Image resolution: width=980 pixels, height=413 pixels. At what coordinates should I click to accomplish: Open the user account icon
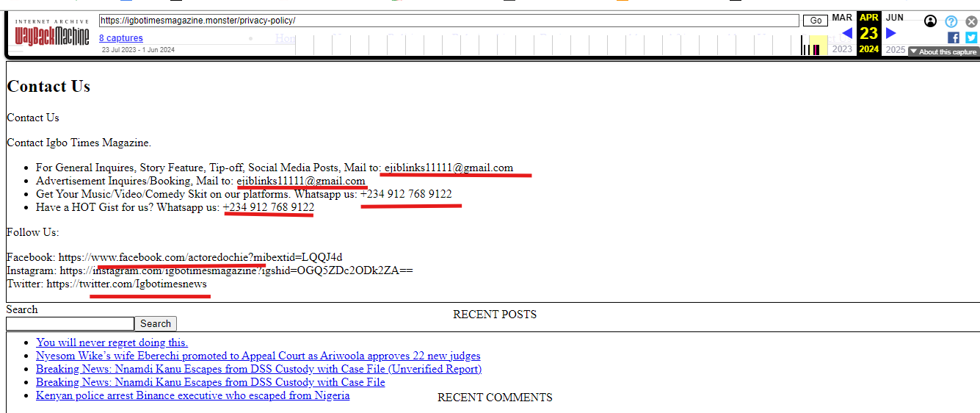[x=931, y=21]
